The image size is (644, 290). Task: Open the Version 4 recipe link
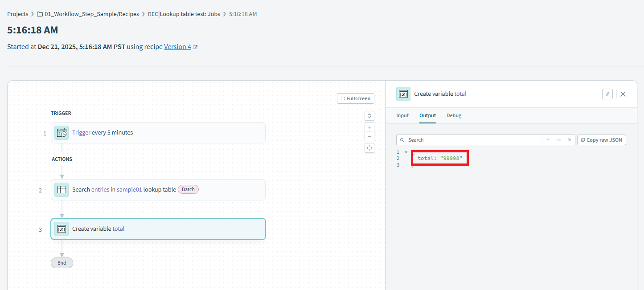click(x=177, y=47)
